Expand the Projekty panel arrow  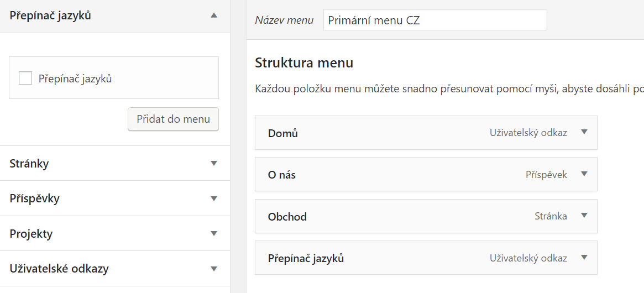click(213, 233)
